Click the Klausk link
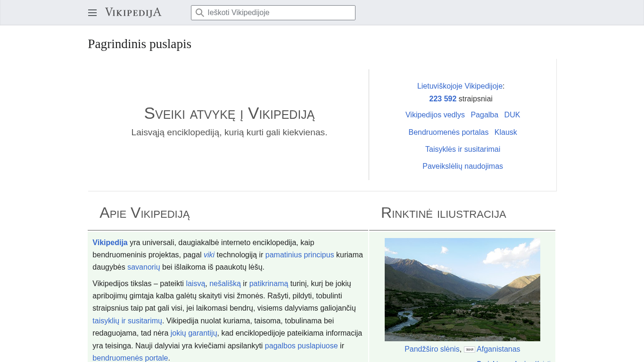Screen dimensions: 644x362 [505, 132]
